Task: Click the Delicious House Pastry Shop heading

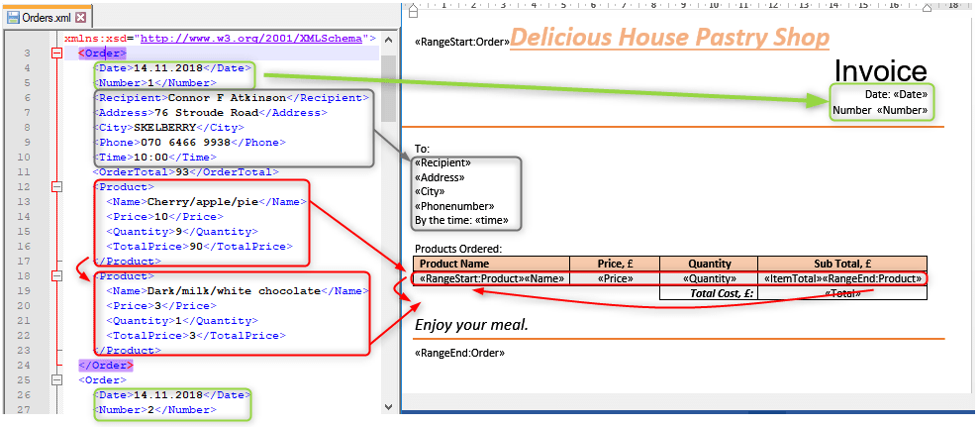Action: click(x=670, y=38)
